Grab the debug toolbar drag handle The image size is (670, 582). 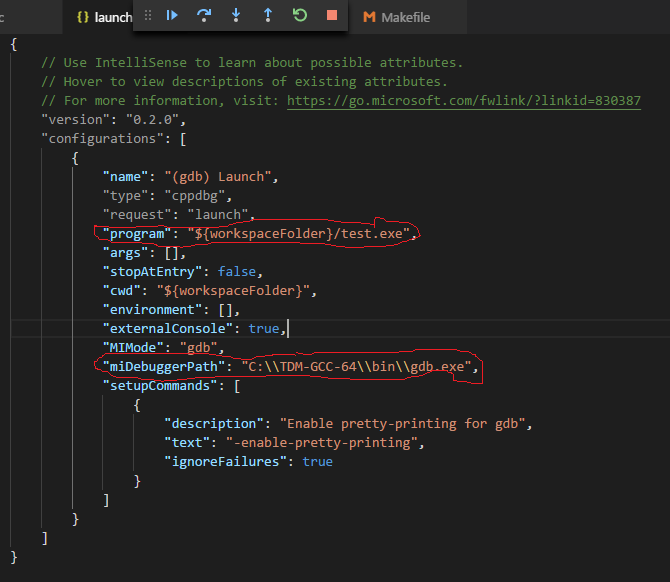pyautogui.click(x=148, y=16)
